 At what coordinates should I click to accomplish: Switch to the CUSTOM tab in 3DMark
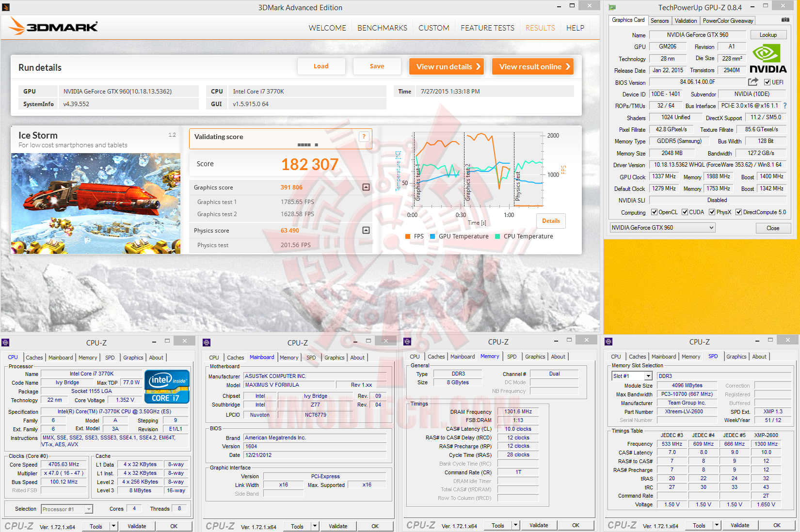(434, 28)
